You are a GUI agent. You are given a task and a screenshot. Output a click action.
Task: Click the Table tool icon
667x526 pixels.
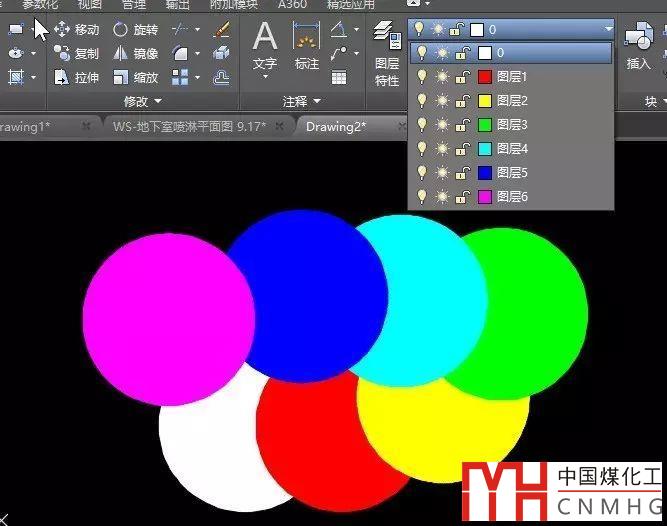(x=339, y=78)
